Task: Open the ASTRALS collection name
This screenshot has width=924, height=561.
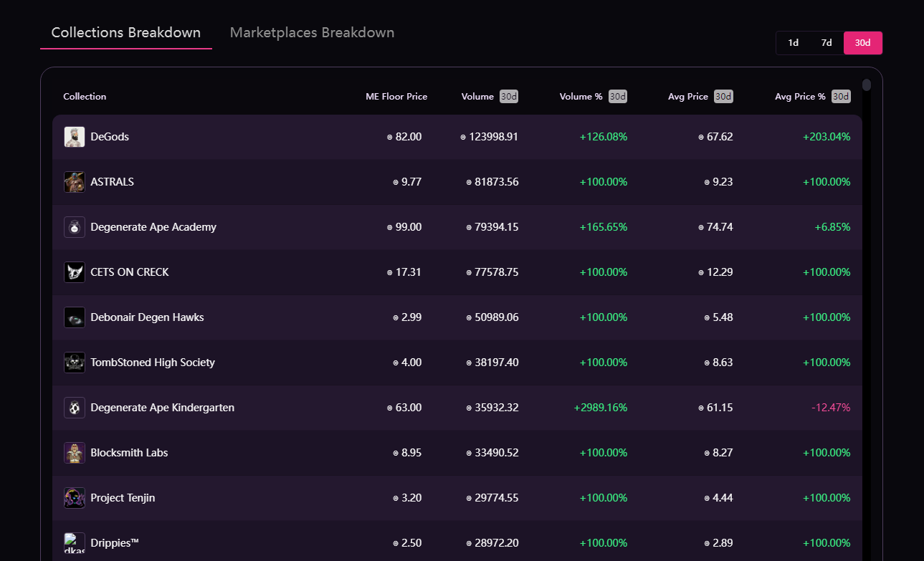Action: click(112, 182)
